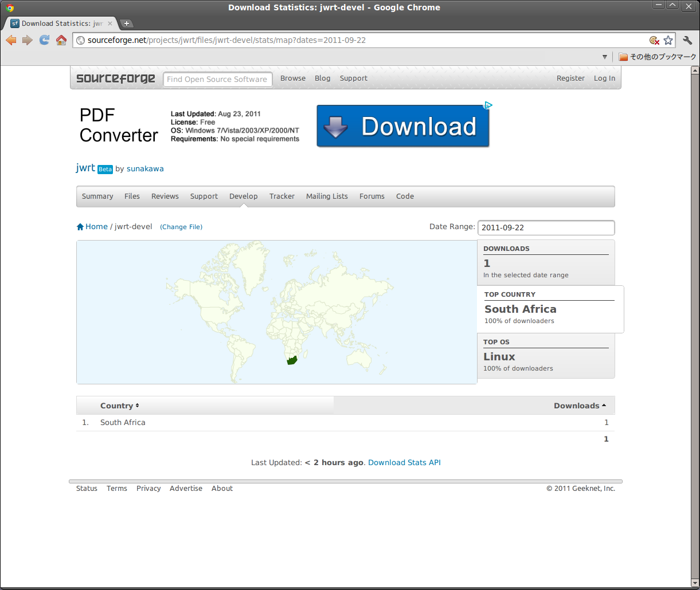Viewport: 700px width, 590px height.
Task: Select the Top Country panel
Action: tap(550, 309)
